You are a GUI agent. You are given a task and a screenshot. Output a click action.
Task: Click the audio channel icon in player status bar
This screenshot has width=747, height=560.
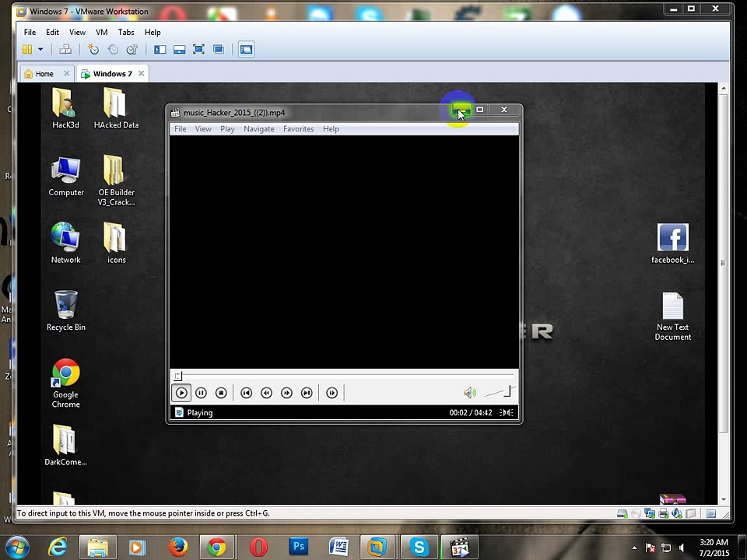coord(507,413)
